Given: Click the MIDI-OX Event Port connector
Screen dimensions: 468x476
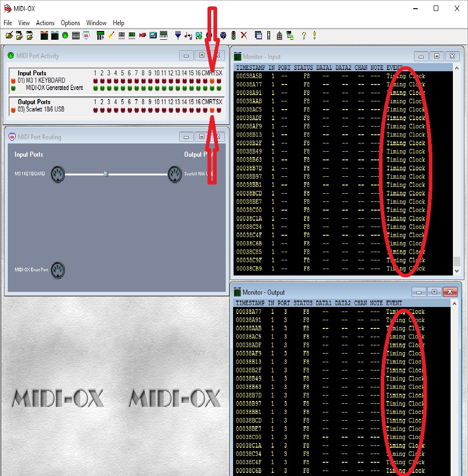Looking at the screenshot, I should click(58, 270).
